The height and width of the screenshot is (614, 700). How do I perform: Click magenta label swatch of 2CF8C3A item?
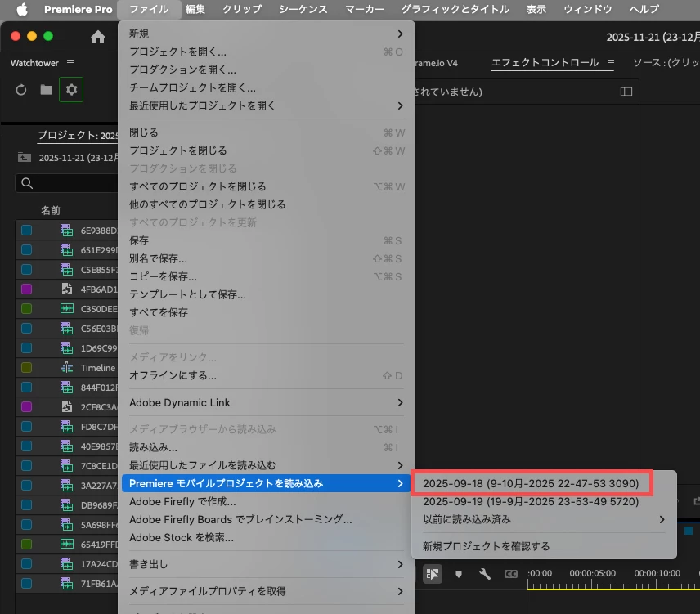[27, 407]
